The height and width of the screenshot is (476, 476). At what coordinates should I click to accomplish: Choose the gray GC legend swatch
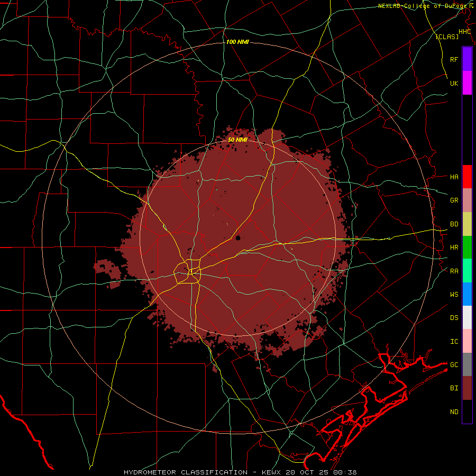pyautogui.click(x=467, y=364)
